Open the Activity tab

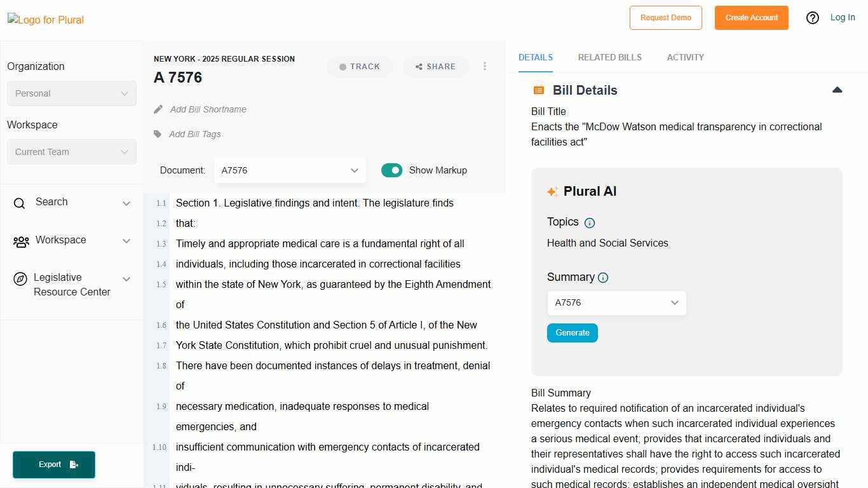pos(685,57)
